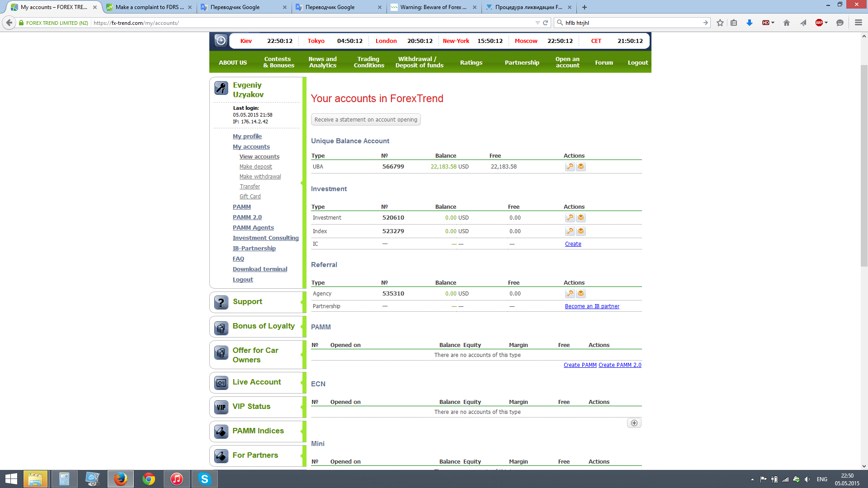Click the envelope icon for Index account 523279
The height and width of the screenshot is (488, 868).
[x=581, y=231]
